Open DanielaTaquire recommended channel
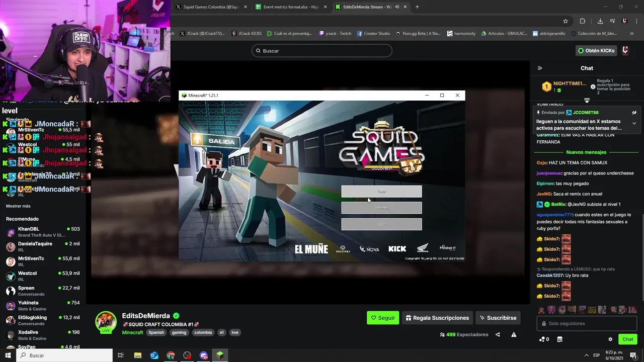Image resolution: width=644 pixels, height=362 pixels. coord(43,246)
